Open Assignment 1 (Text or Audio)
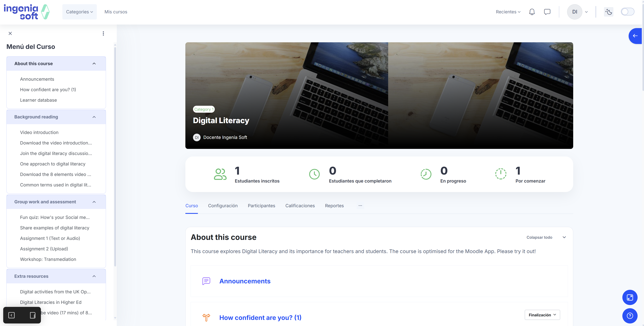 tap(50, 238)
